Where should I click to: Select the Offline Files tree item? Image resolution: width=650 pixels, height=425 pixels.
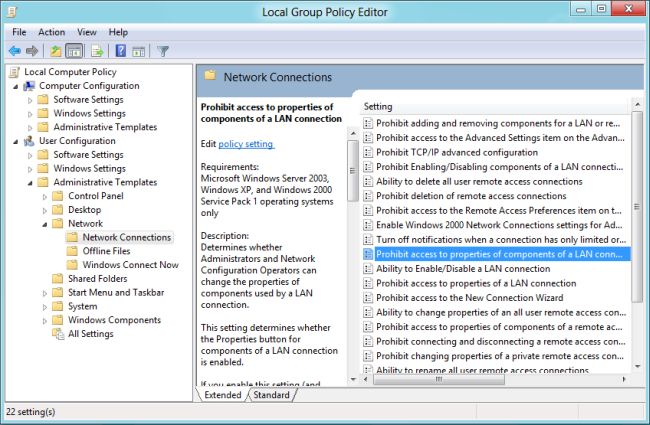pos(106,251)
